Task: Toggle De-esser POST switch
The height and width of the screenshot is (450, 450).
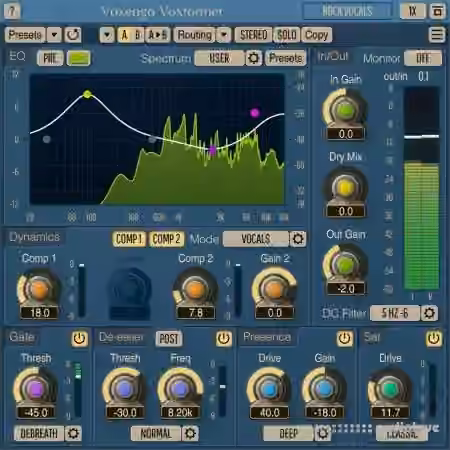Action: click(x=169, y=339)
